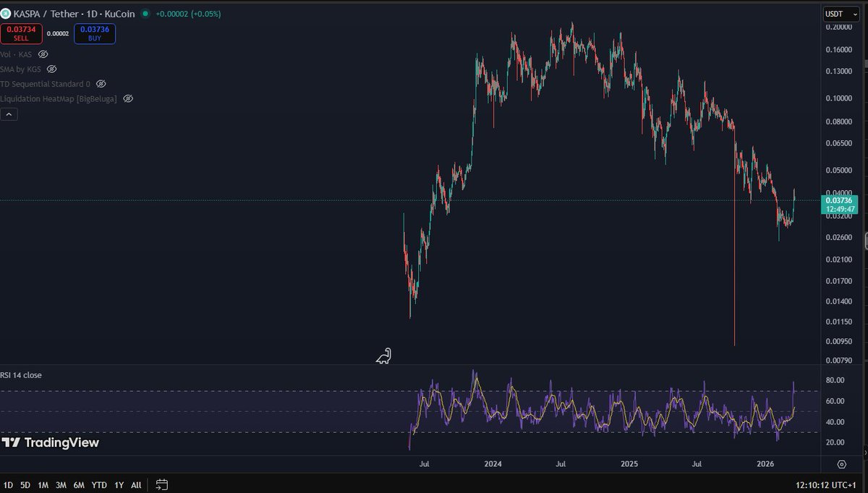Toggle visibility of SMA by KGS indicator

click(51, 69)
